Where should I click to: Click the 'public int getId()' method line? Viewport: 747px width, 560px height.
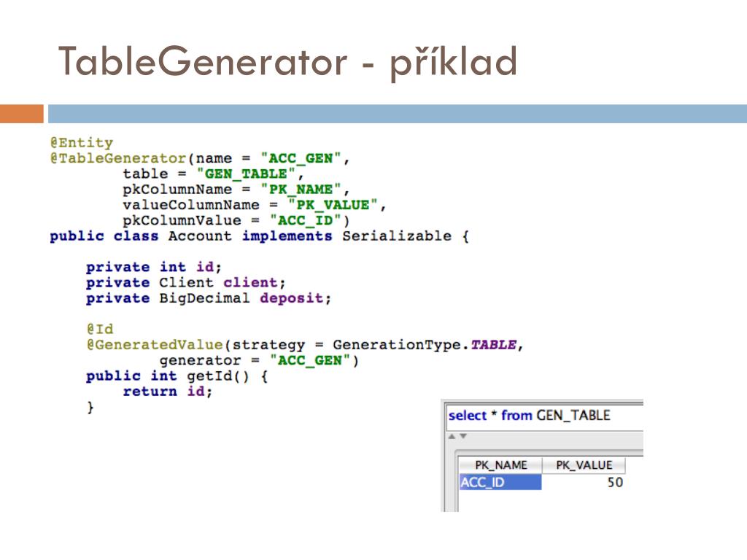point(177,376)
